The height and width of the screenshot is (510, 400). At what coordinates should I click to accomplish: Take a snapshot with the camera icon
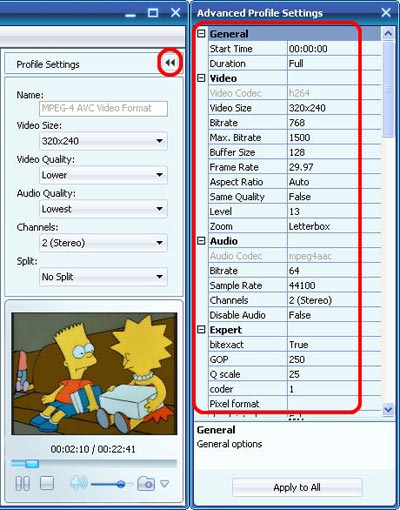[x=146, y=483]
